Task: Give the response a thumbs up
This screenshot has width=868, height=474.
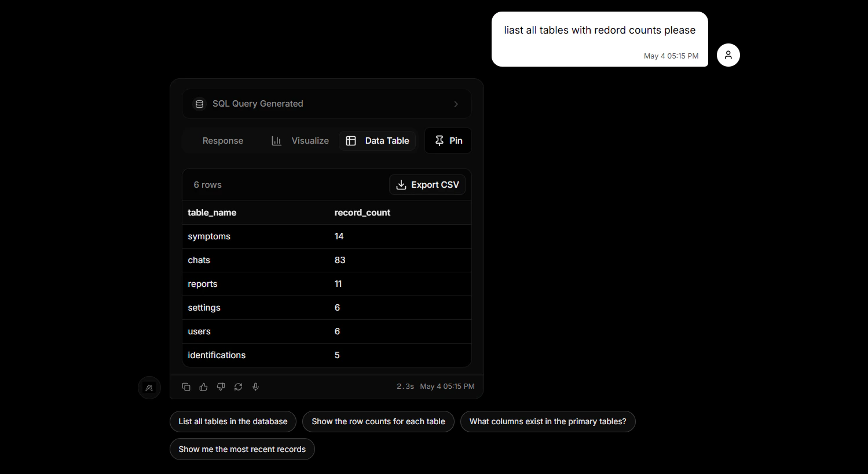Action: (203, 387)
